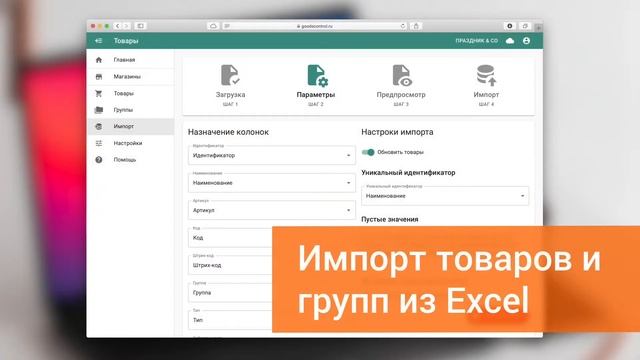Open the Идентификатор column dropdown
Image resolution: width=640 pixels, height=360 pixels.
(x=271, y=156)
